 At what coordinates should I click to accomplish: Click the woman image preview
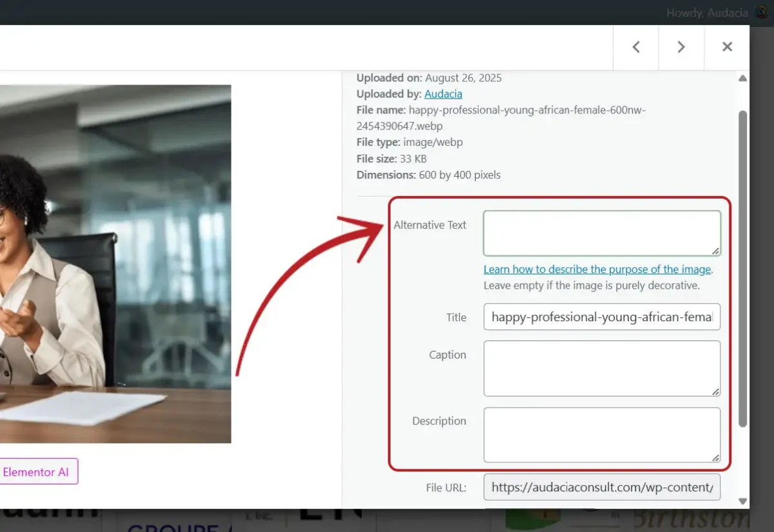tap(115, 264)
